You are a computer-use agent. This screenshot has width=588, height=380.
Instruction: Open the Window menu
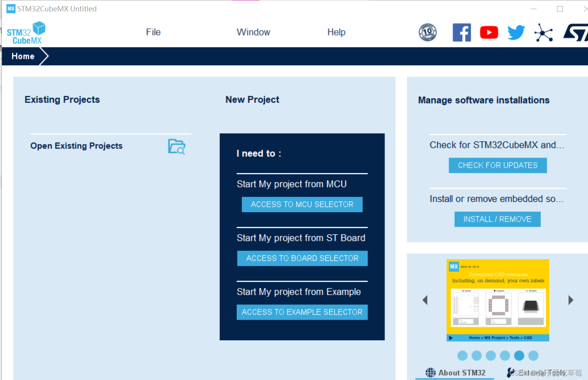253,32
